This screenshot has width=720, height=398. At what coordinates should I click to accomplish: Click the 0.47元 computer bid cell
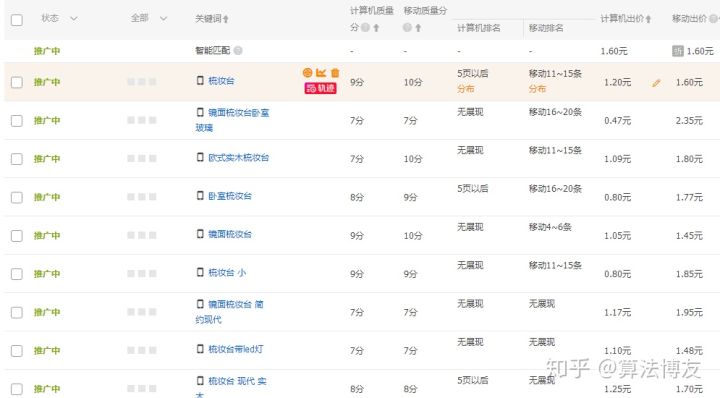[x=617, y=121]
